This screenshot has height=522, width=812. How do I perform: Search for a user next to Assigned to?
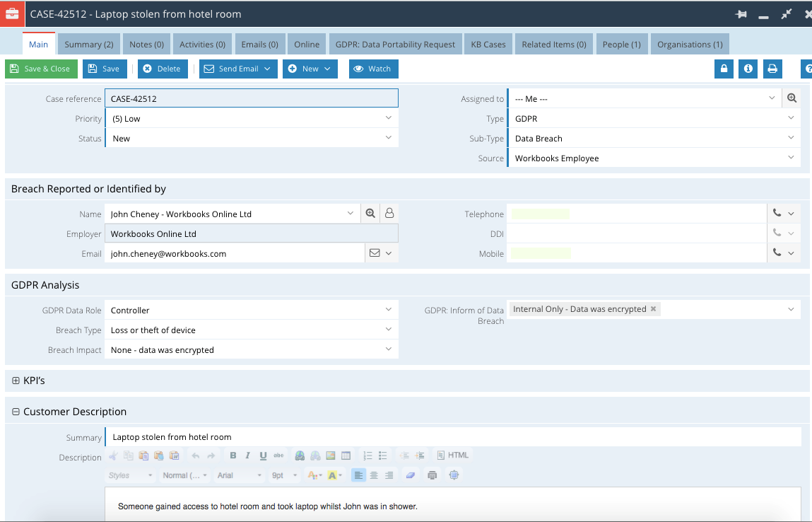[x=792, y=98]
